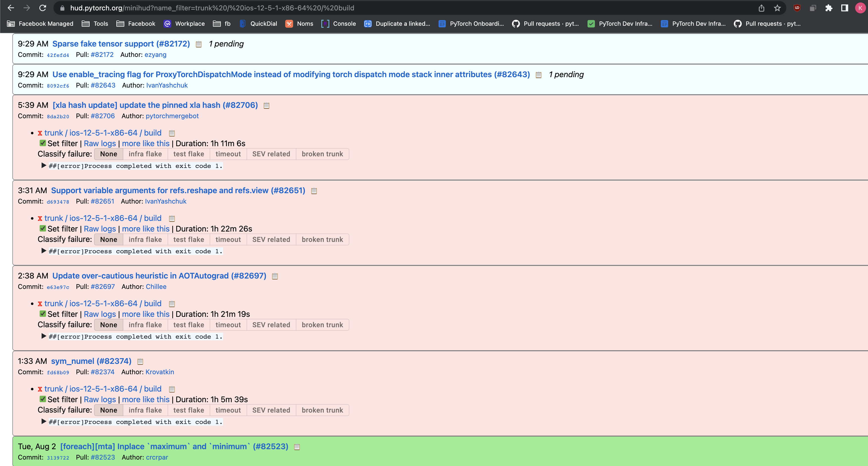
Task: Open the browser extensions puzzle icon
Action: pyautogui.click(x=829, y=8)
